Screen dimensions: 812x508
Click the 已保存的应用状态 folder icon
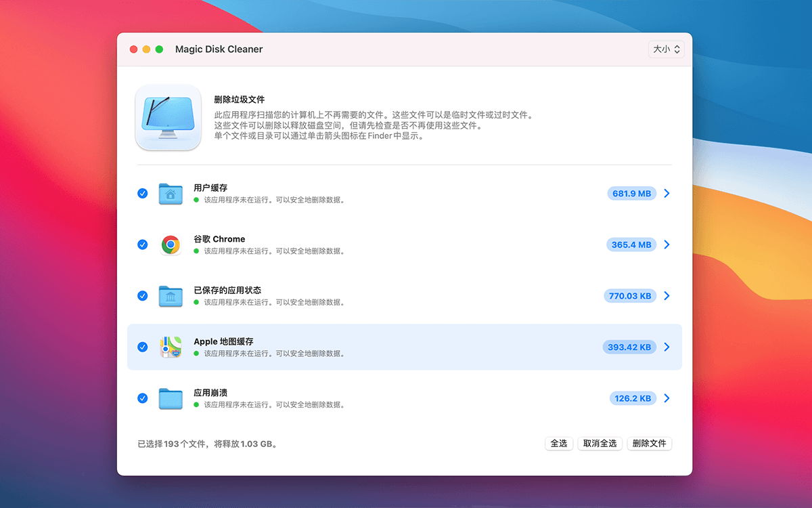point(171,296)
